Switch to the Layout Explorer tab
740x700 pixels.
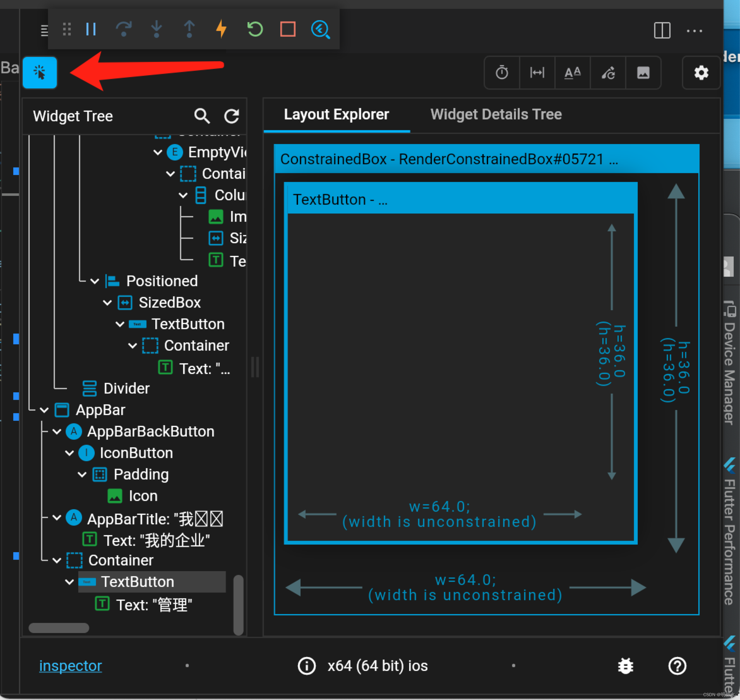[x=337, y=114]
